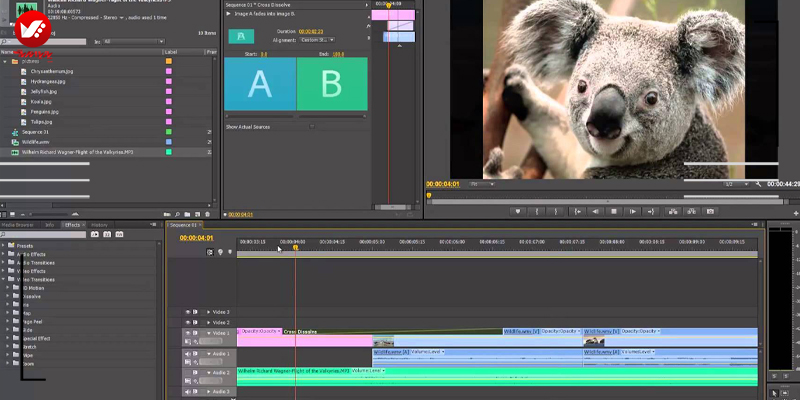The image size is (800, 400).
Task: Click the Program Monitor current timecode 00:00:04:01
Action: tap(443, 184)
